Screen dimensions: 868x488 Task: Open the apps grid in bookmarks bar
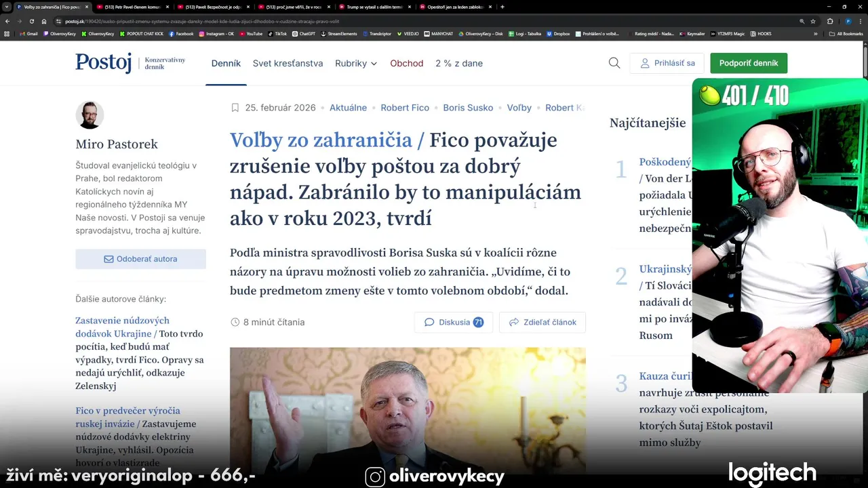tap(7, 33)
